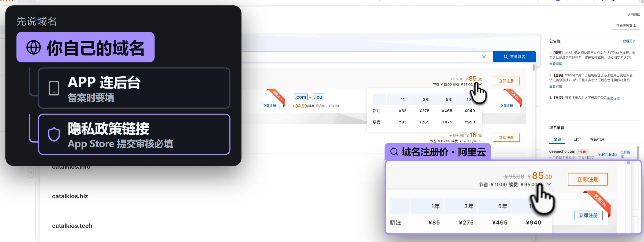Switch to the 域名抢注 tab
Screen dimensions: 644x242
pyautogui.click(x=597, y=139)
